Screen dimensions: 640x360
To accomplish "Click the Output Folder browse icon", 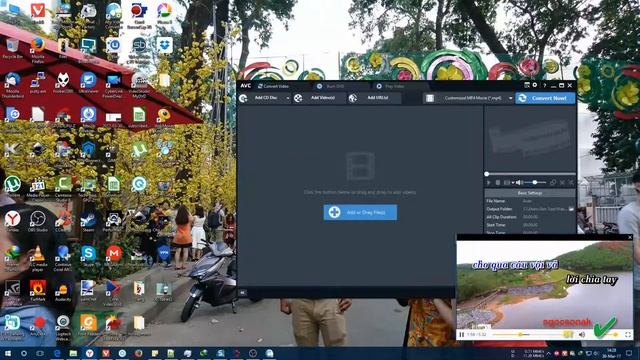I will point(571,209).
